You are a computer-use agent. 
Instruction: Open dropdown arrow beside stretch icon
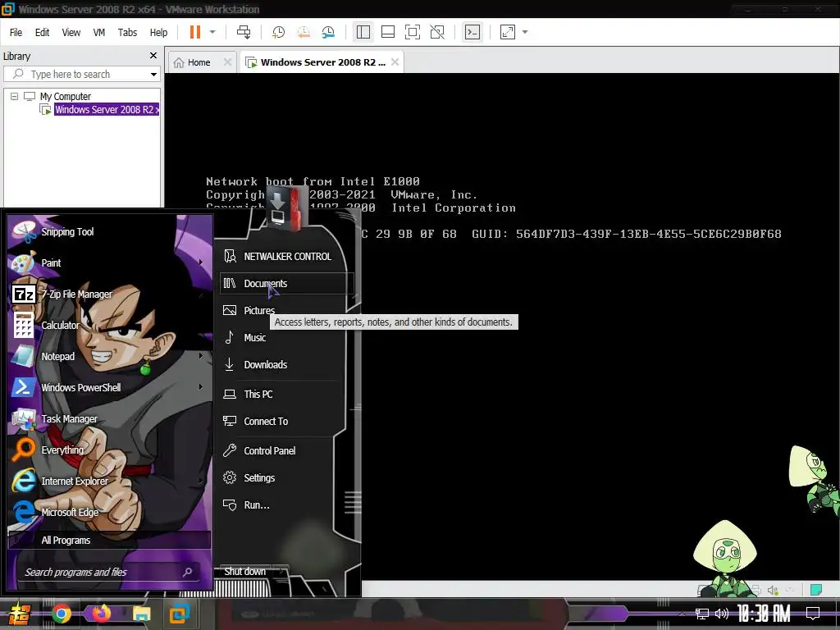click(x=525, y=32)
